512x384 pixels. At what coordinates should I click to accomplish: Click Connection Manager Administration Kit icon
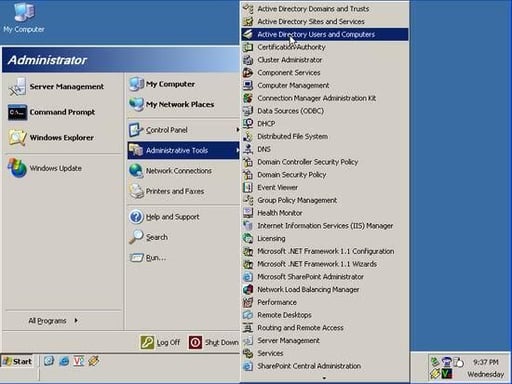point(248,98)
